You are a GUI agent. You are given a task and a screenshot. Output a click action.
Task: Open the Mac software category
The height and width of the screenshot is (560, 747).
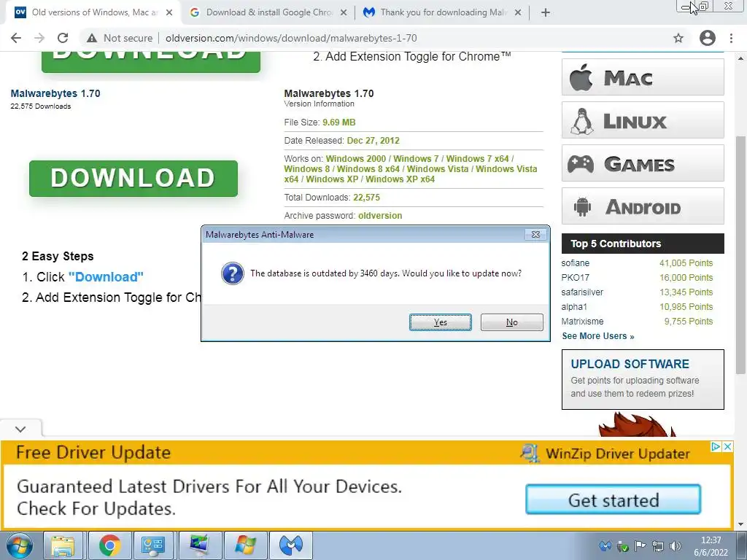[x=643, y=77]
